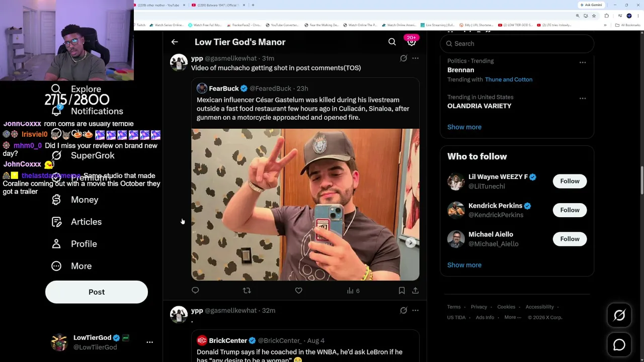Open the Terms footer link
This screenshot has height=362, width=644.
point(454,307)
